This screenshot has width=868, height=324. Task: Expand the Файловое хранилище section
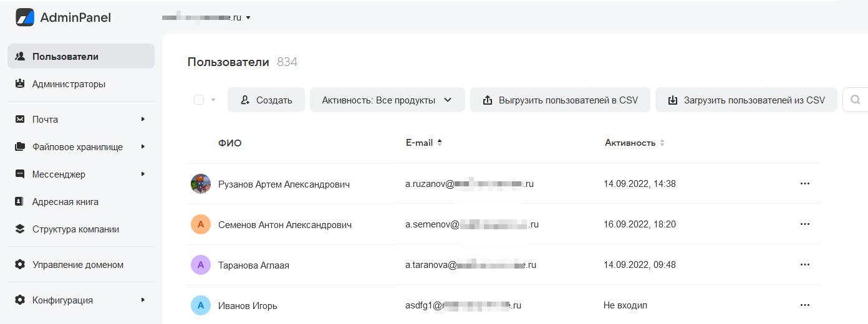pyautogui.click(x=143, y=147)
